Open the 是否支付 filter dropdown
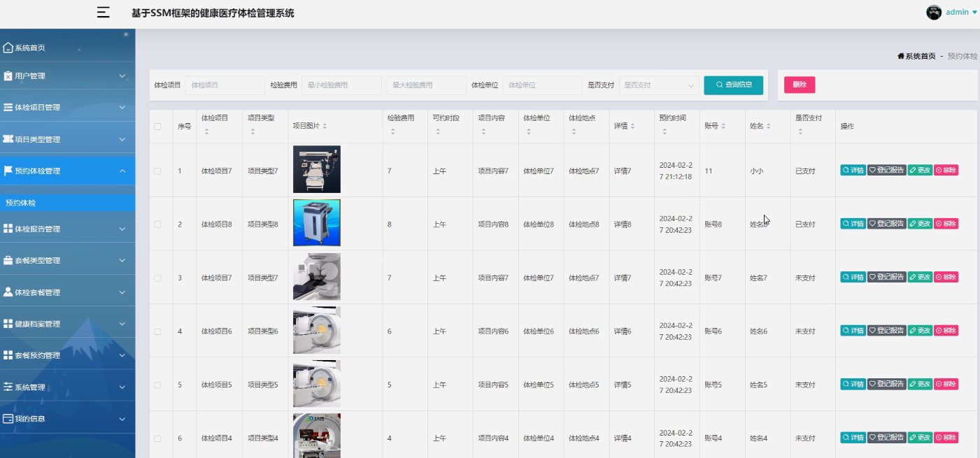980x458 pixels. click(x=659, y=85)
